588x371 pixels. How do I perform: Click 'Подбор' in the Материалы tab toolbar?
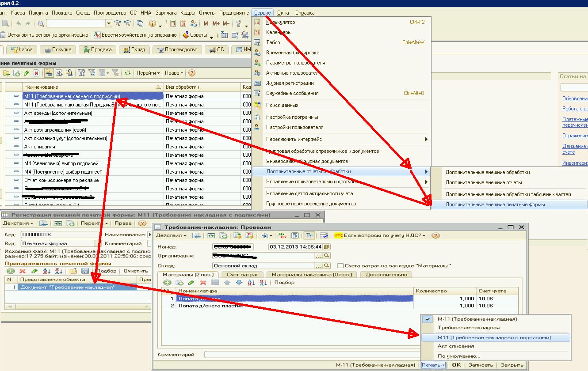[x=285, y=282]
